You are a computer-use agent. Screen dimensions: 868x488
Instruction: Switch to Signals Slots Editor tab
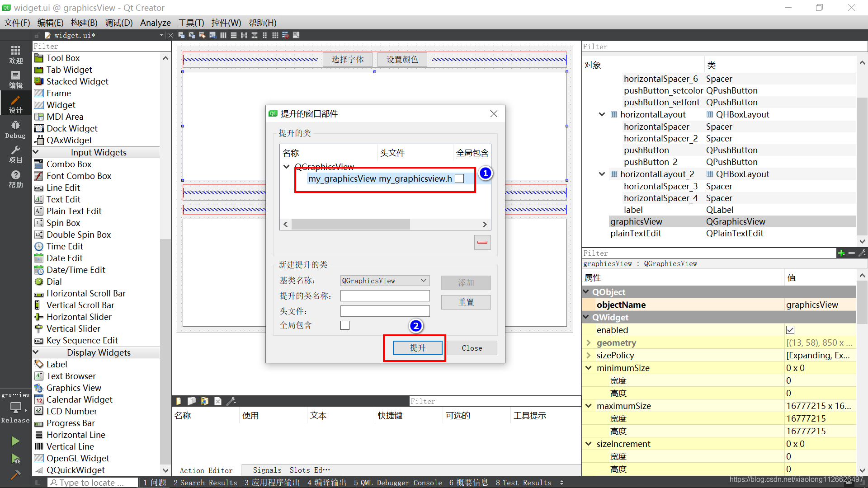point(291,470)
